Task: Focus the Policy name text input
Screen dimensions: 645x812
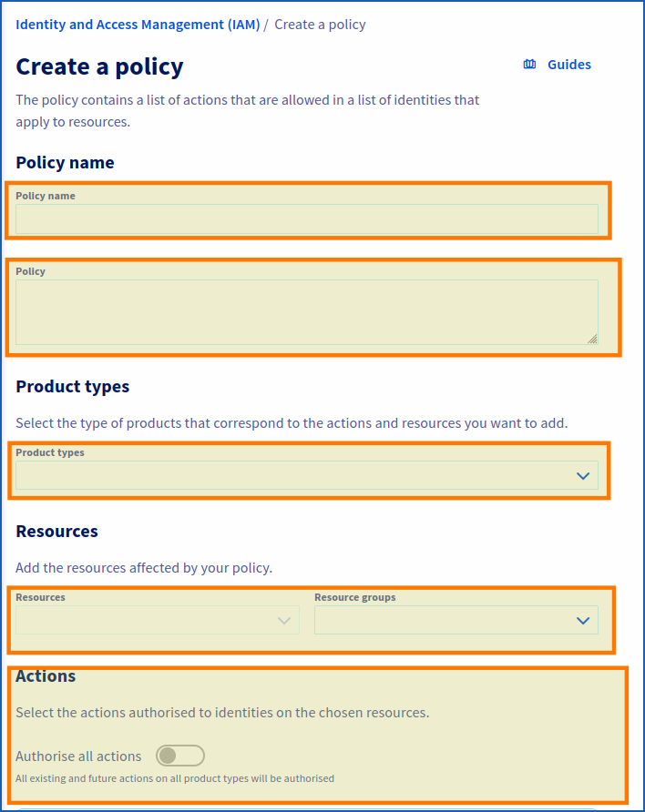Action: pos(306,218)
